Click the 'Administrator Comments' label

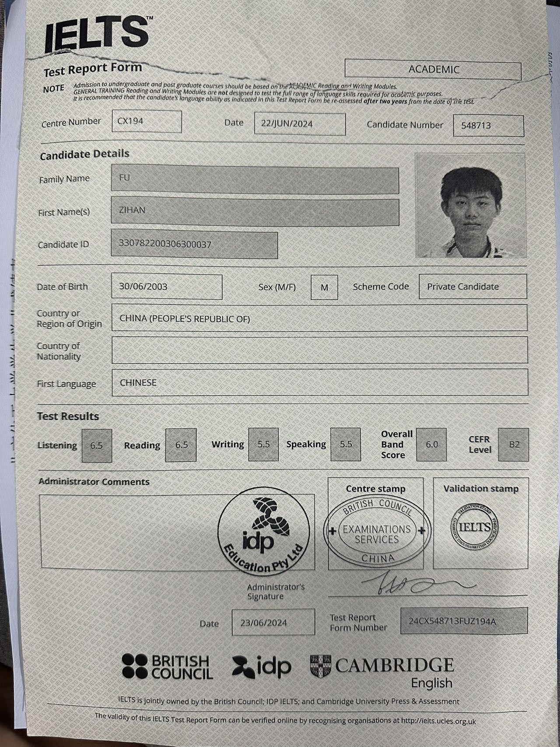[94, 481]
